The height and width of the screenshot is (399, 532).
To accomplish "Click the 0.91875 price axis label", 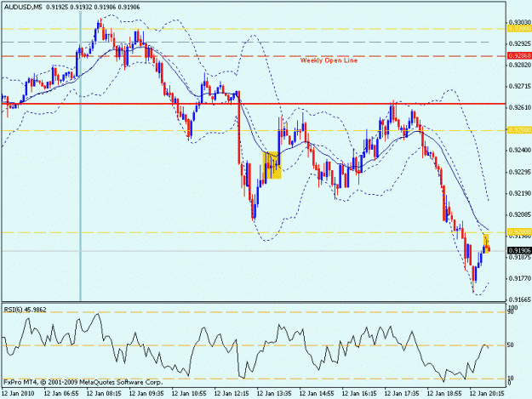I will 520,257.
